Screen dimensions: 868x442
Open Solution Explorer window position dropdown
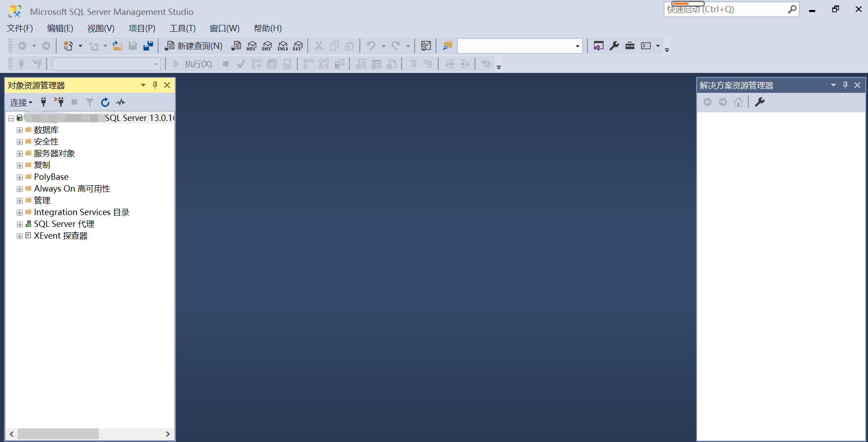(x=834, y=85)
